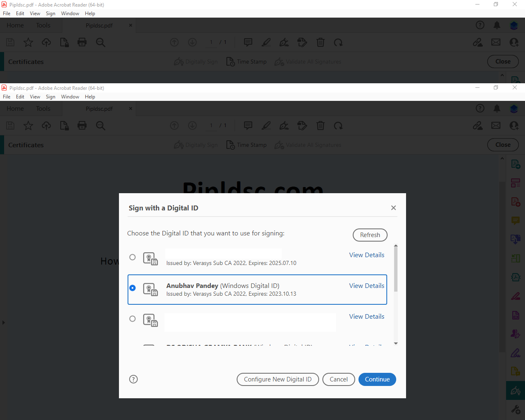
Task: Click the bookmark star icon
Action: [28, 126]
